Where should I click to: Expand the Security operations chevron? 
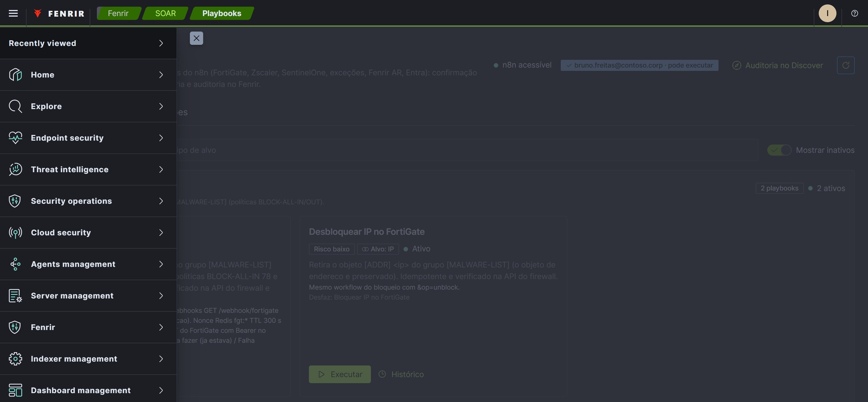pos(161,201)
